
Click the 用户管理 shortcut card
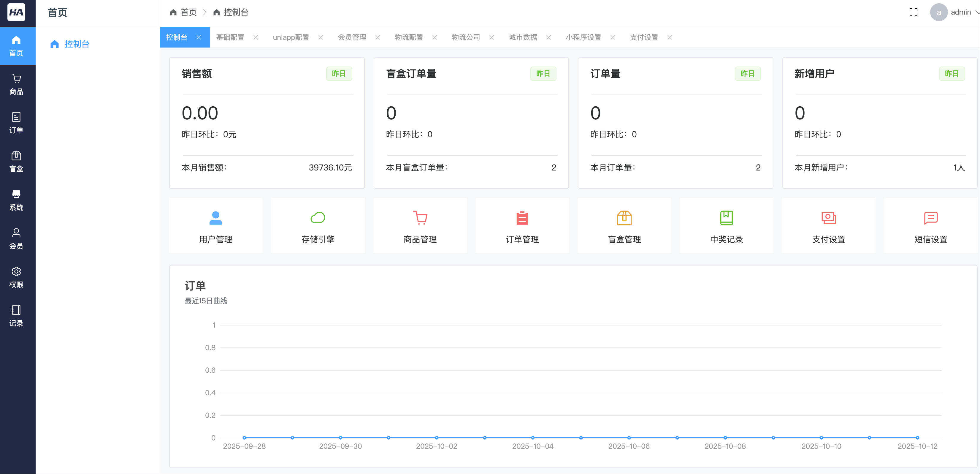(216, 225)
